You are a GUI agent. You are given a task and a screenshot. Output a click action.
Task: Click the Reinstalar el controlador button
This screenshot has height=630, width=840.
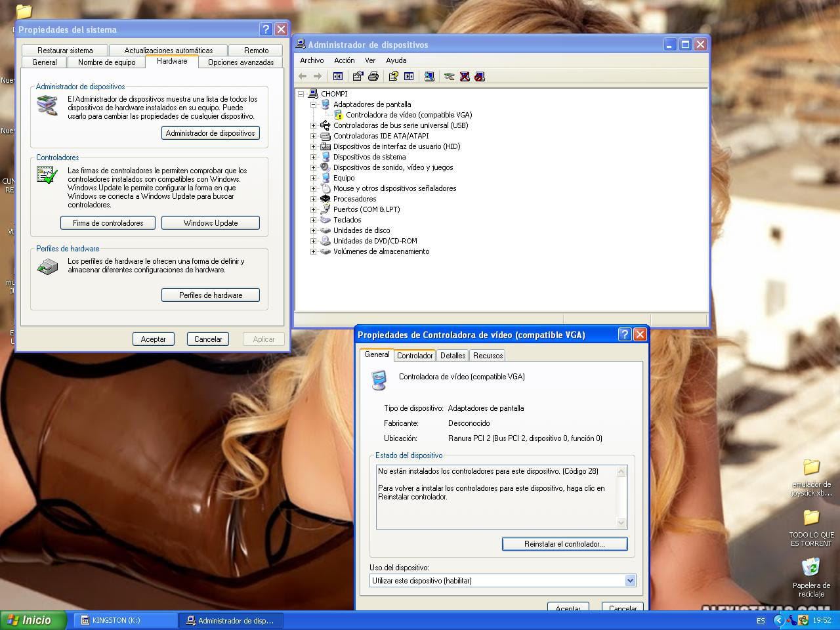point(564,544)
